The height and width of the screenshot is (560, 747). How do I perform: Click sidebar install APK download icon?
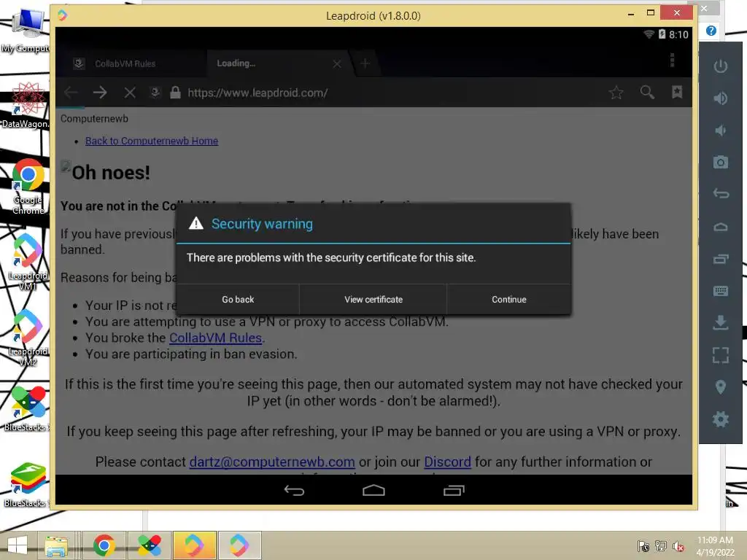point(720,322)
